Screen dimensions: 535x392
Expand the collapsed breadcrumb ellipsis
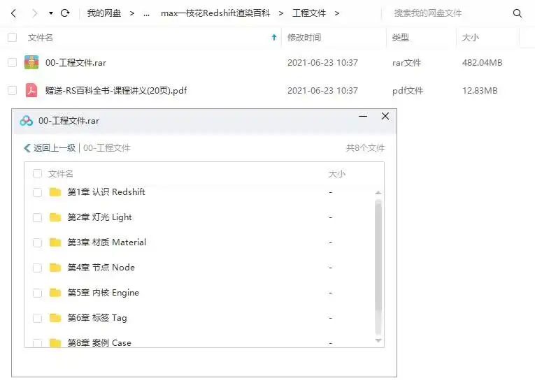(146, 13)
